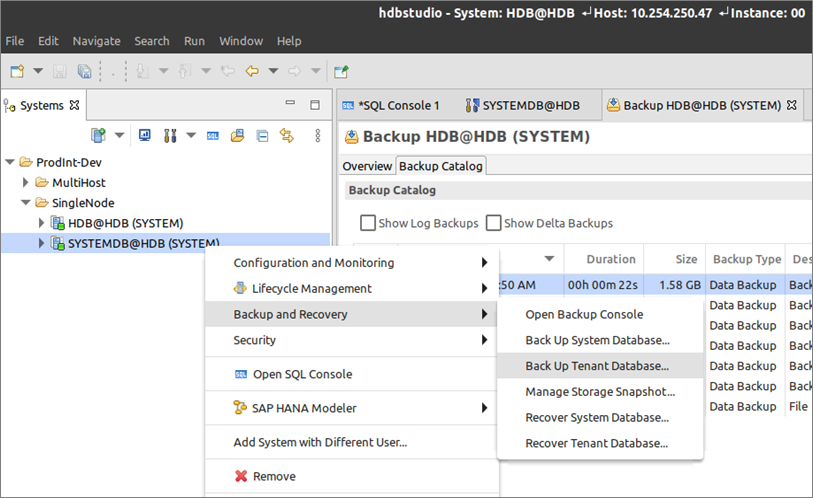
Task: Open the File menu
Action: 15,41
